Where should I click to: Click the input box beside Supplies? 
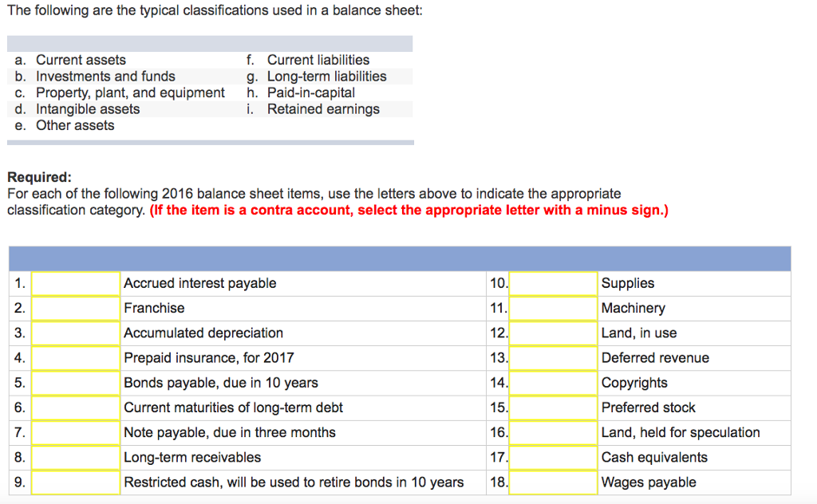[x=554, y=283]
